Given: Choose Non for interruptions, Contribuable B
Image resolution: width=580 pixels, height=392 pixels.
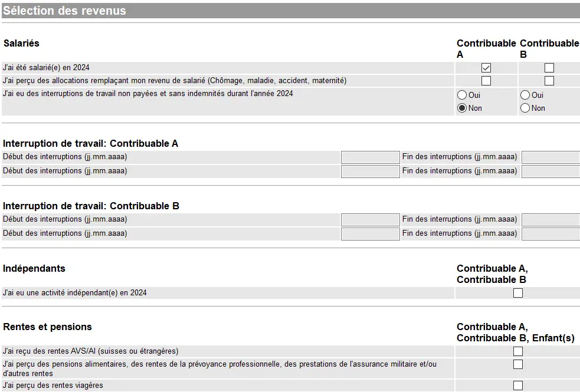Looking at the screenshot, I should click(525, 108).
